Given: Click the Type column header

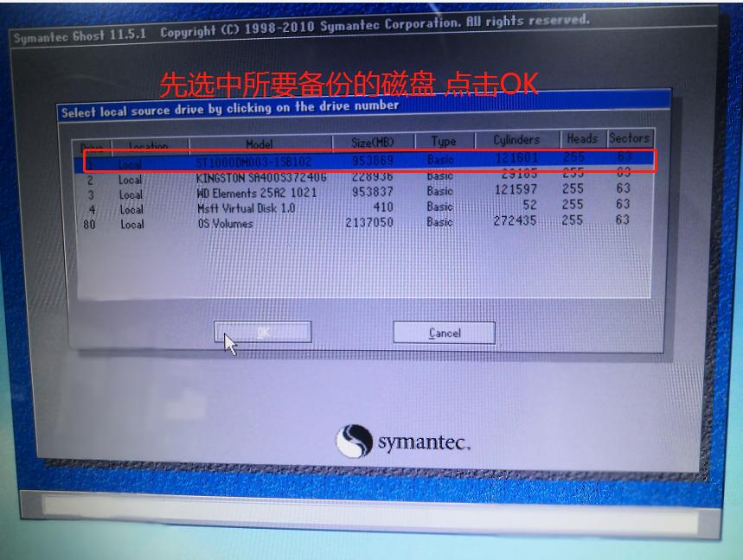Looking at the screenshot, I should point(444,141).
